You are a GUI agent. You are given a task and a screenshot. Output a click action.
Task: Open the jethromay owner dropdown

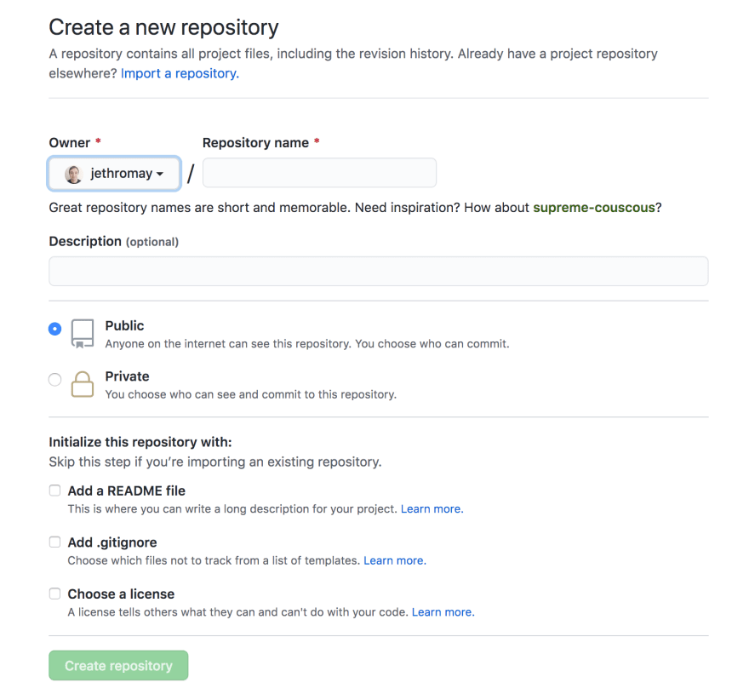tap(114, 174)
